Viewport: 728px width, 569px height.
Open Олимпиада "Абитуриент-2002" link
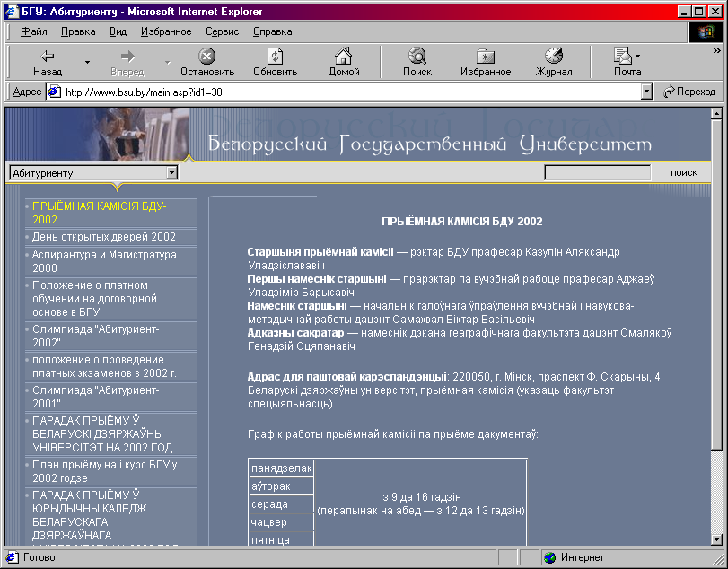95,336
